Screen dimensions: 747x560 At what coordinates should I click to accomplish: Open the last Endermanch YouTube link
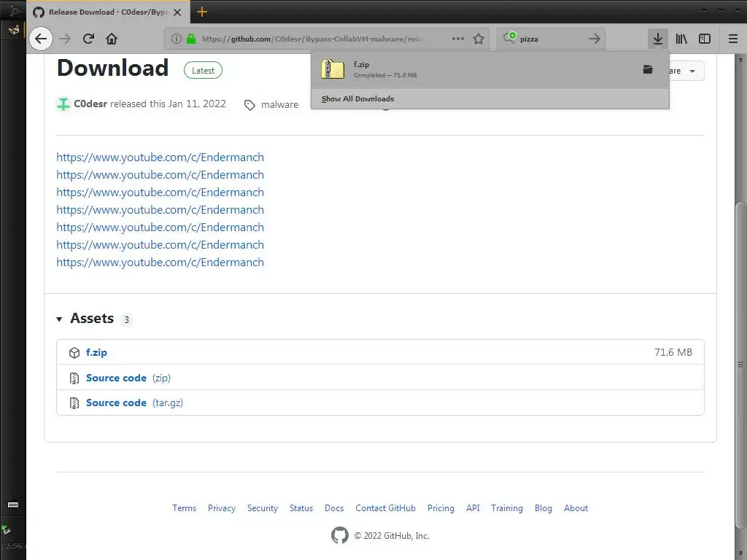(x=160, y=262)
